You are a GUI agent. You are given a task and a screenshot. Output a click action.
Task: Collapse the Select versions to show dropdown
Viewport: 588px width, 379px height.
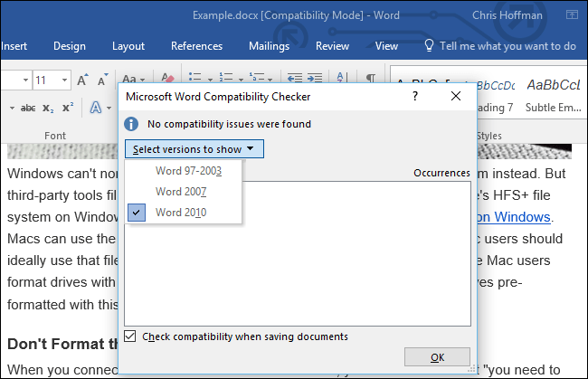[194, 148]
